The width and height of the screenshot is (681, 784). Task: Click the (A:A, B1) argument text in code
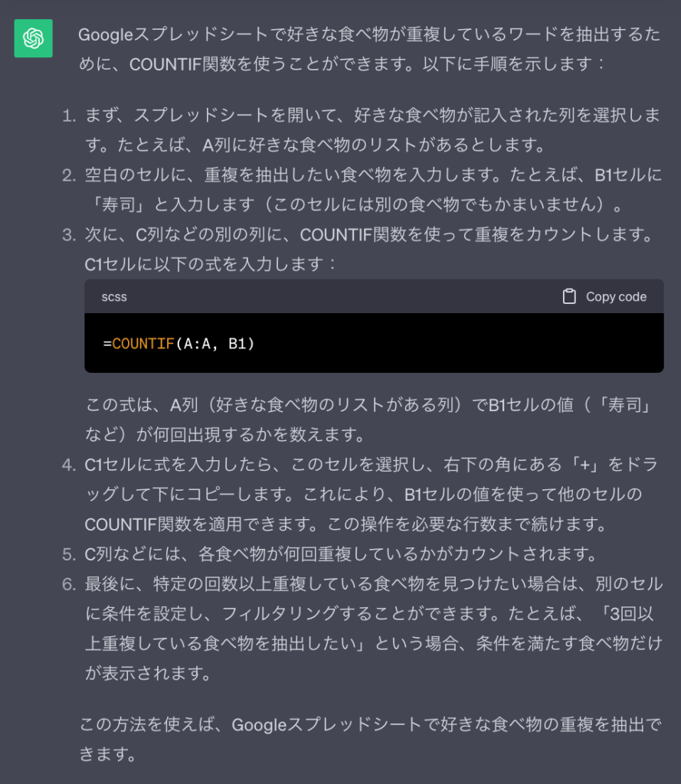click(x=214, y=344)
